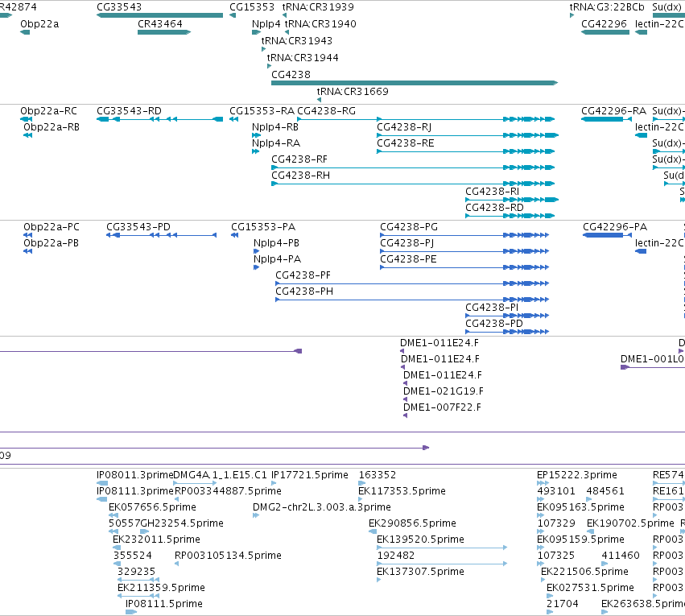
Task: Select the CG4238-PD protein
Action: [x=507, y=332]
